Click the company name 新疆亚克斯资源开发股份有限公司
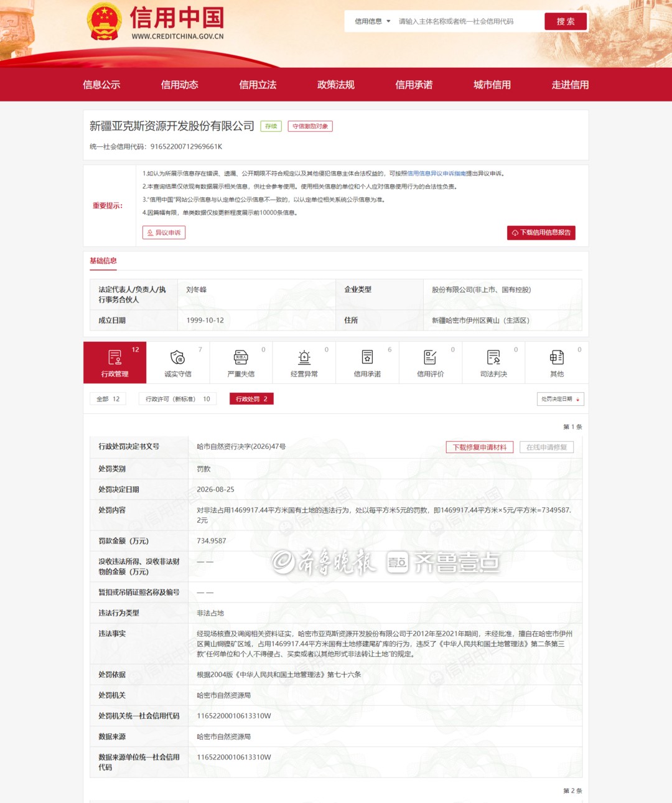 pos(172,126)
